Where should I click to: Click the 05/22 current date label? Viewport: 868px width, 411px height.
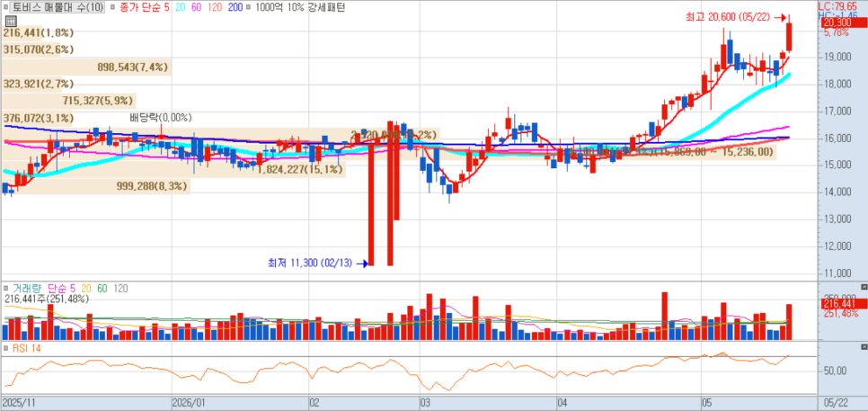point(835,403)
